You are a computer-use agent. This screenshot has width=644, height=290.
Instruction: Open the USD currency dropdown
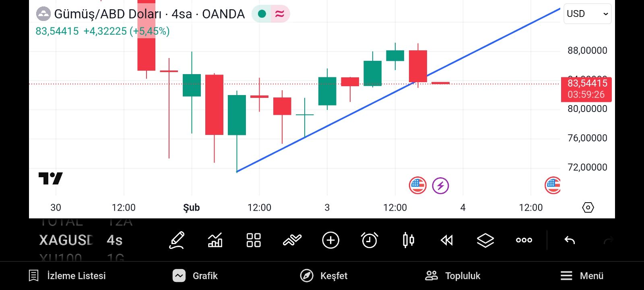pos(587,14)
